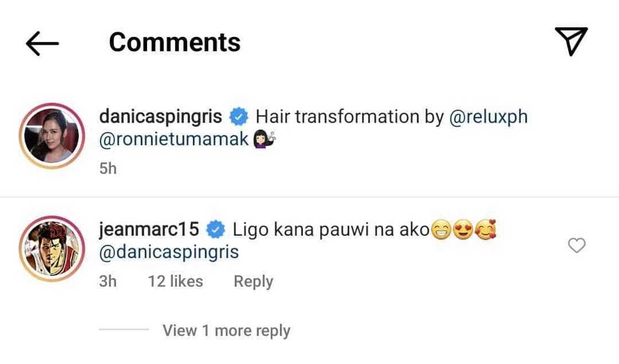Open the @reluxph mention

[x=489, y=117]
